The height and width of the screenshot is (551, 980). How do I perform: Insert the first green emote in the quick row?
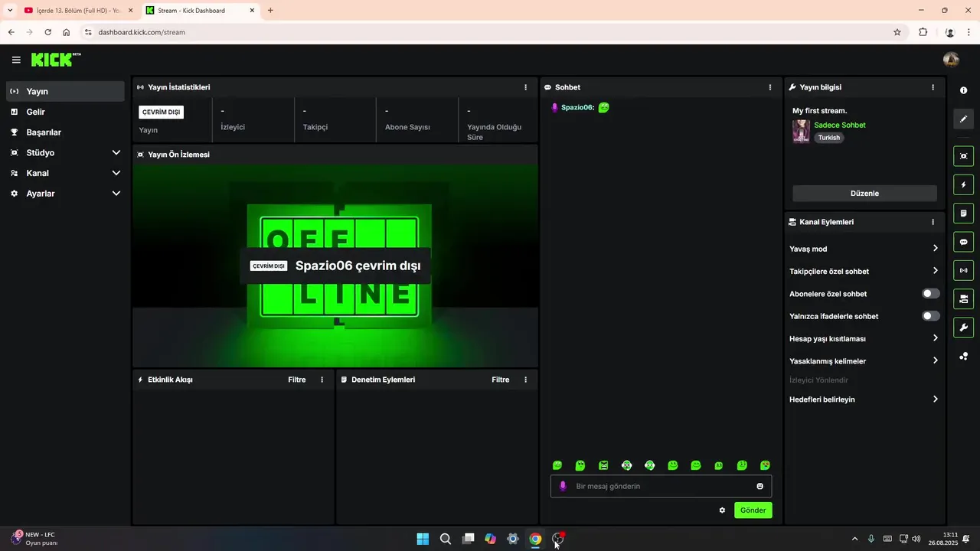(557, 465)
